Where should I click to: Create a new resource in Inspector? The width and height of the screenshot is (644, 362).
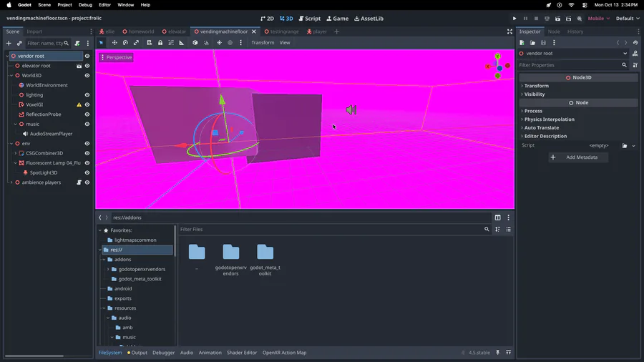tap(522, 43)
